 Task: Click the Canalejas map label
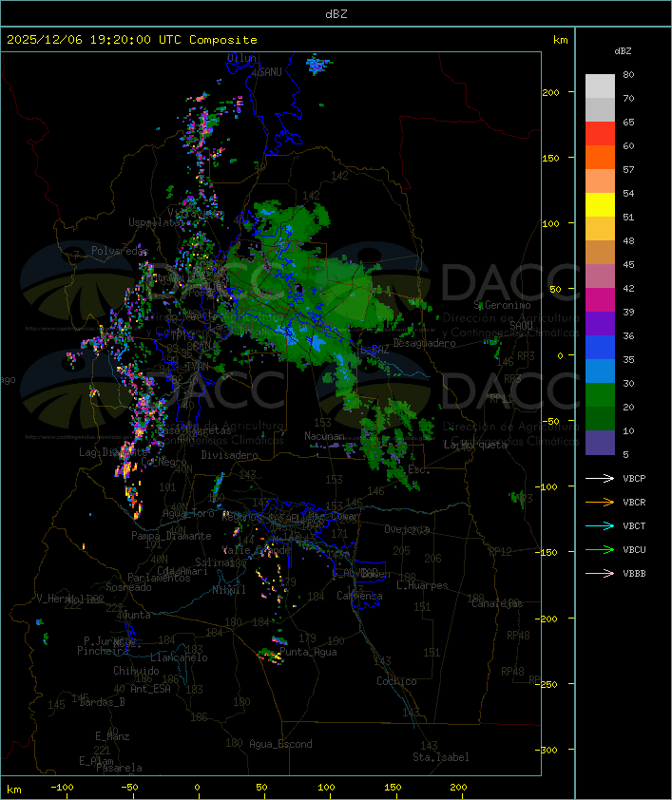[x=497, y=603]
